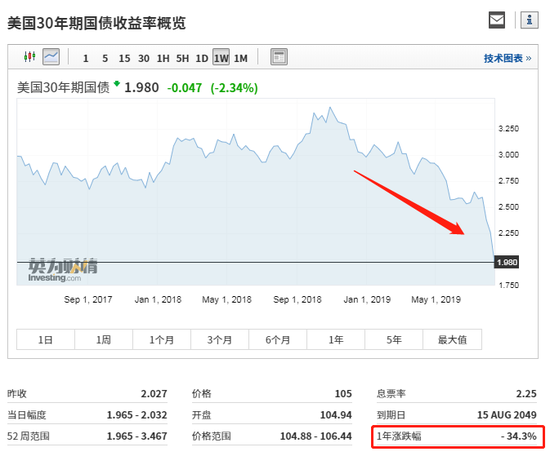550x465 pixels.
Task: Show the 1年 time range
Action: click(x=336, y=339)
